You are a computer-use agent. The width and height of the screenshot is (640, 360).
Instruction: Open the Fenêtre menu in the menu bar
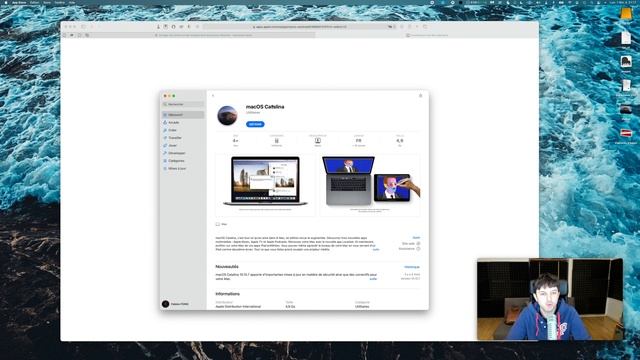[x=60, y=2]
